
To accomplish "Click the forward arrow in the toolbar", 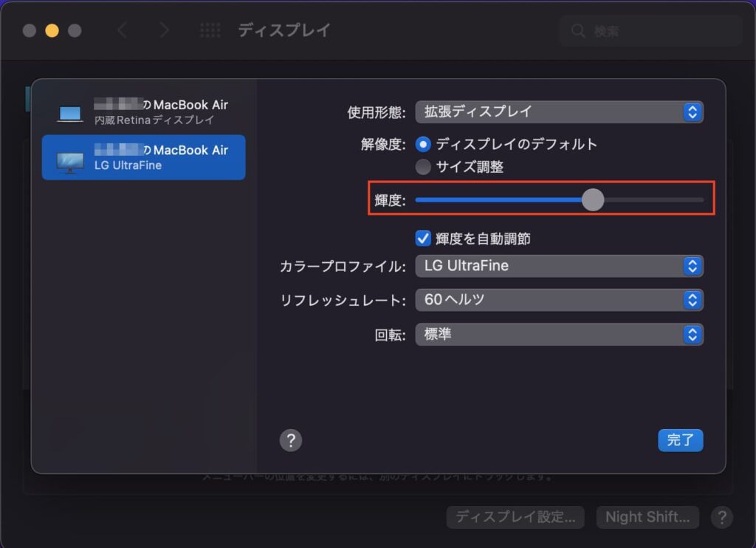I will tap(164, 30).
